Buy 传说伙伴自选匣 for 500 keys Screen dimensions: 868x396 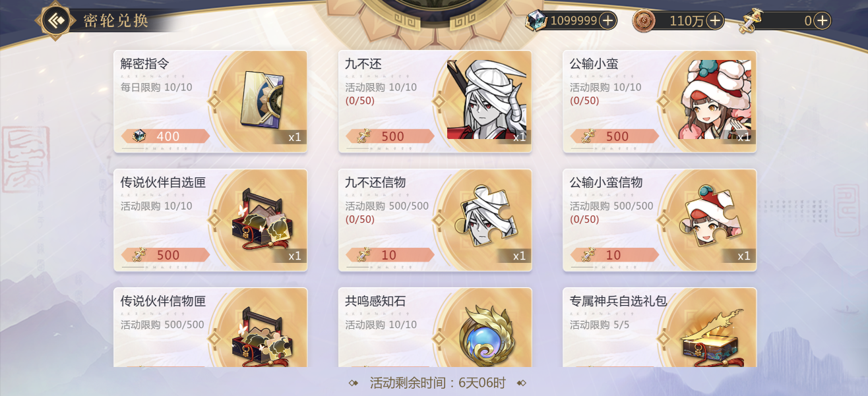coord(166,255)
